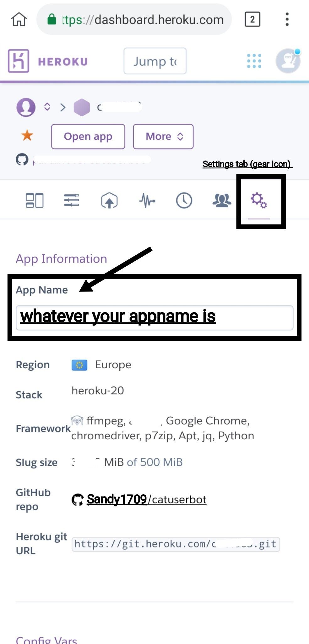Image resolution: width=309 pixels, height=644 pixels.
Task: Switch to the Access people tab
Action: click(222, 200)
